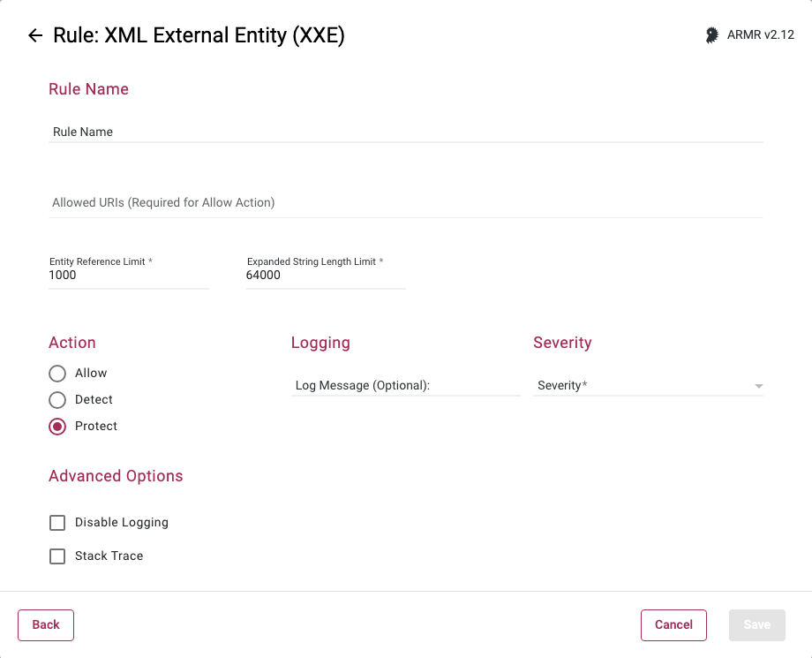Check the Stack Trace checkbox
Viewport: 812px width, 658px height.
(x=57, y=556)
